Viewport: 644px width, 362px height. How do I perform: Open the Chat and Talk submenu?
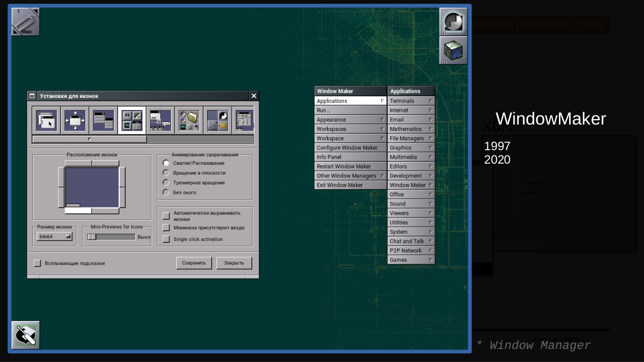point(411,241)
